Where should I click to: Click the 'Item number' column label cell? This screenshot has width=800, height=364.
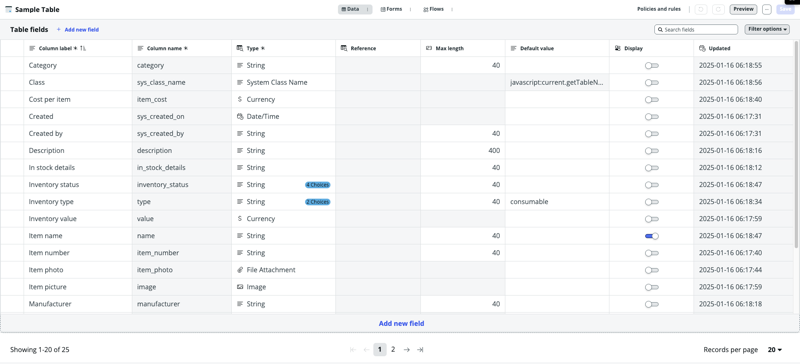pyautogui.click(x=78, y=253)
